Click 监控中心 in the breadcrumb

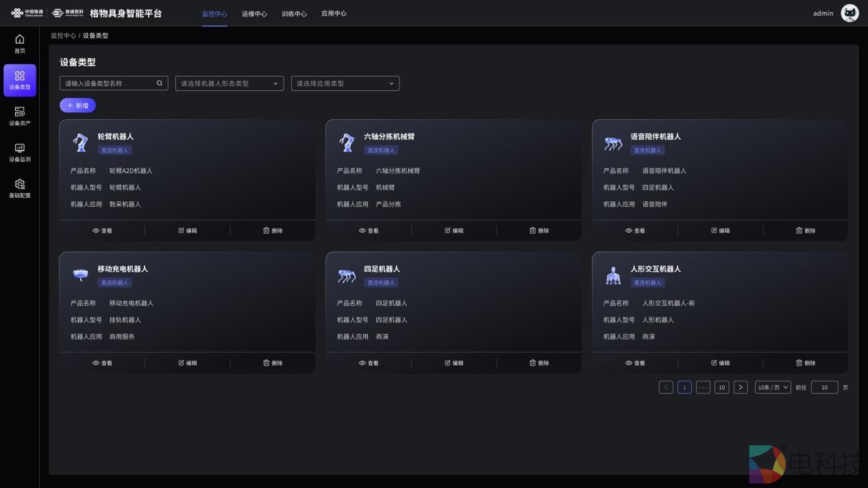point(63,36)
